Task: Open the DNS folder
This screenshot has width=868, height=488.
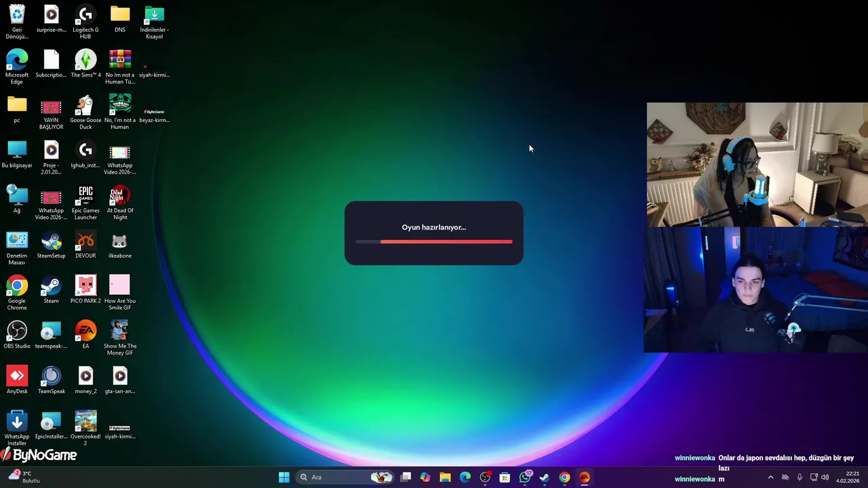Action: click(x=120, y=20)
